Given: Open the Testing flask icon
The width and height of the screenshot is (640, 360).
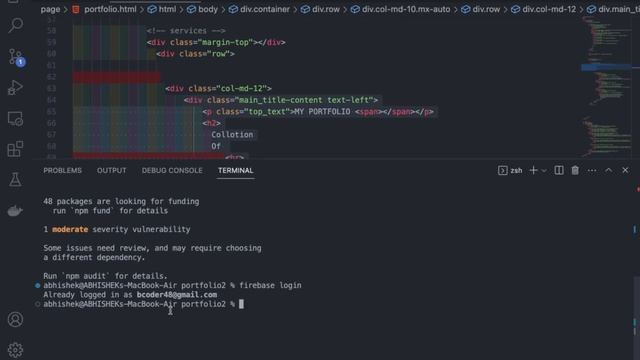Looking at the screenshot, I should 15,180.
